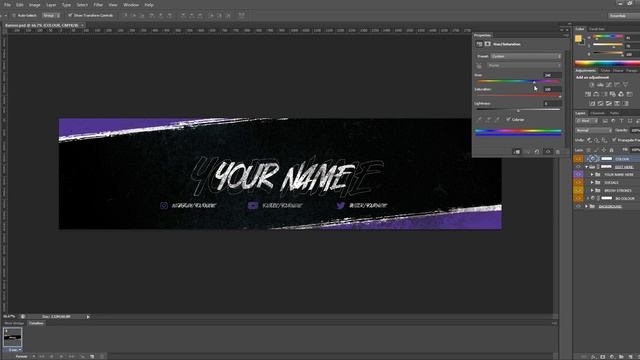This screenshot has height=360, width=640.
Task: Open the Master channel dropdown
Action: (x=524, y=65)
